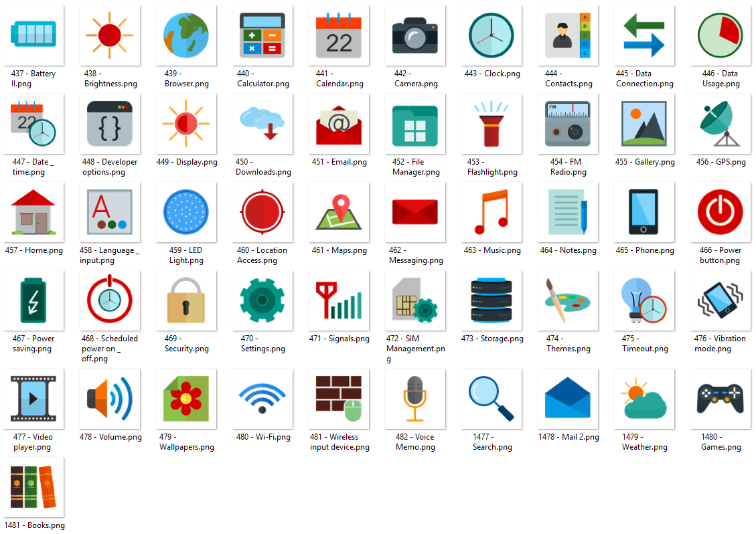Select the Games controller icon
This screenshot has height=534, width=756.
coord(721,399)
